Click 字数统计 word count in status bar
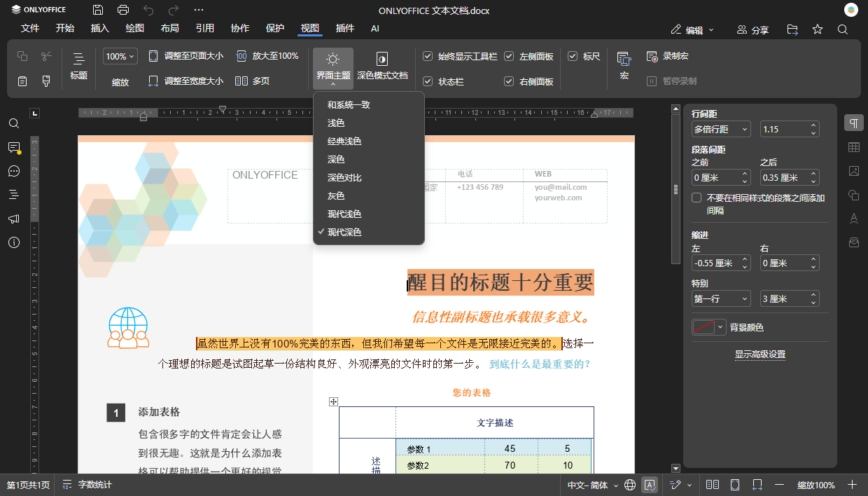This screenshot has height=496, width=868. coord(87,485)
